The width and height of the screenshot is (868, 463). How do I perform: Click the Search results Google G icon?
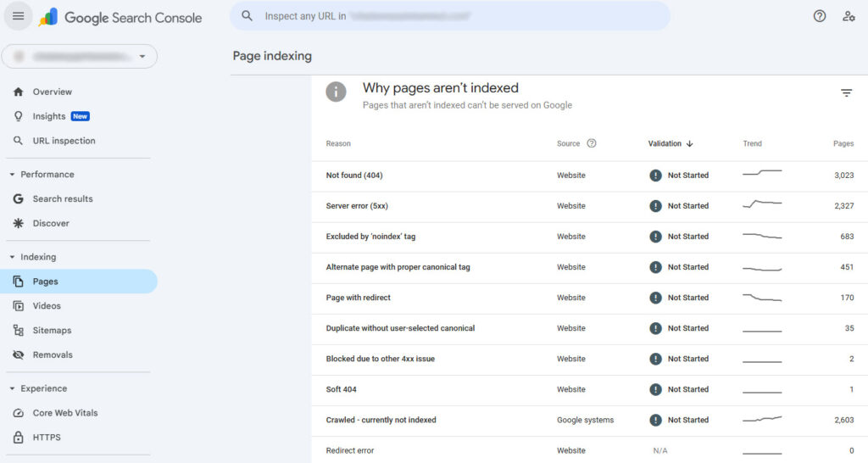tap(19, 198)
